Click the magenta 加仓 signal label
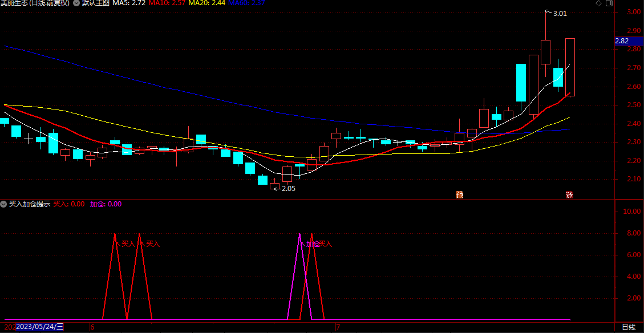 (313, 244)
